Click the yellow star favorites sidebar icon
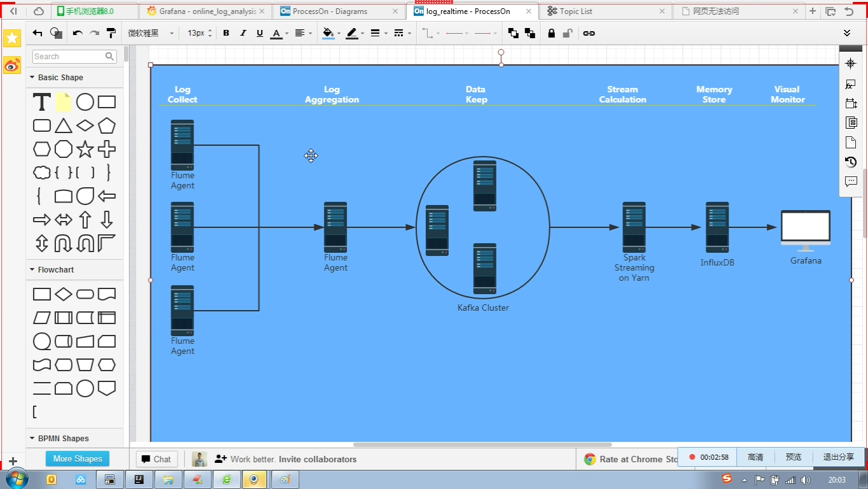Viewport: 868px width, 489px height. point(12,38)
